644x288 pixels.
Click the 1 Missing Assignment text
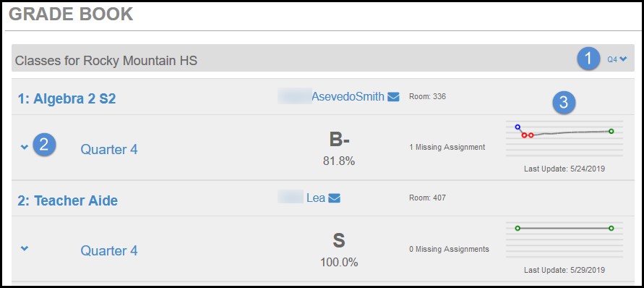coord(447,147)
